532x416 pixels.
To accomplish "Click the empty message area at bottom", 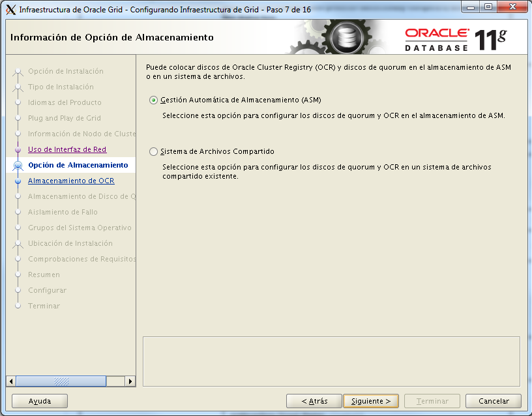I will [331, 362].
